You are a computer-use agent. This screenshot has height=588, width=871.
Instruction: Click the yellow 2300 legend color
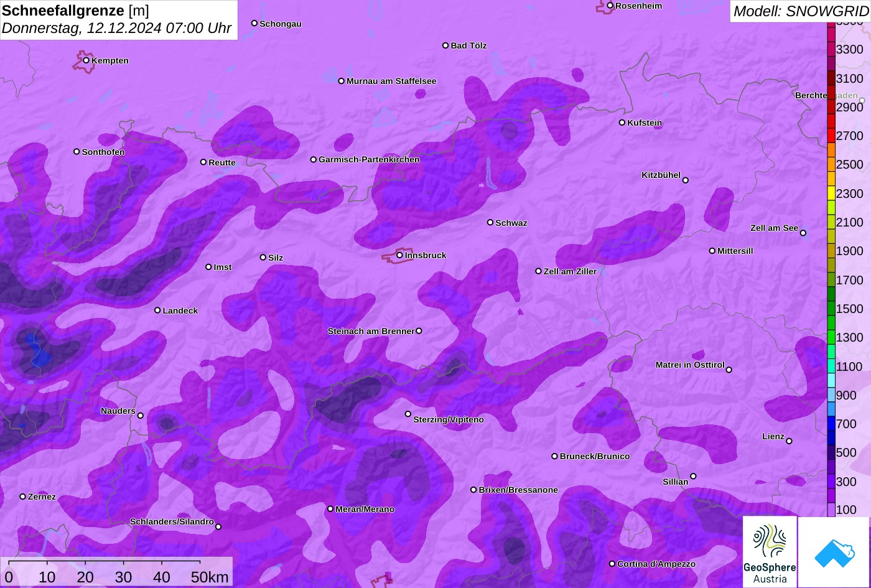point(831,193)
